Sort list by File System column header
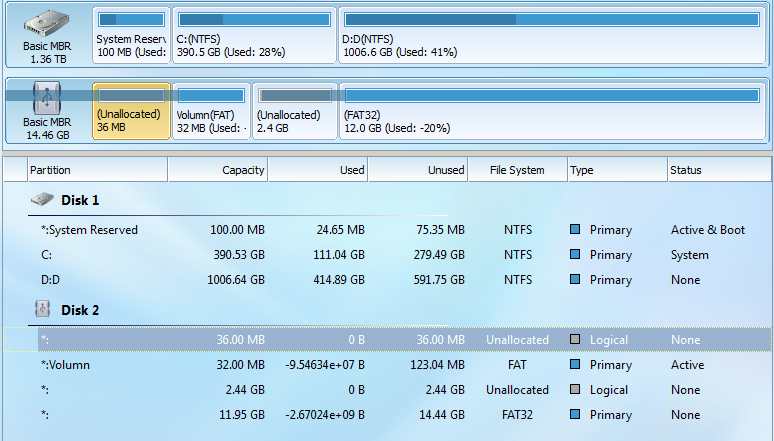774x441 pixels. click(518, 170)
